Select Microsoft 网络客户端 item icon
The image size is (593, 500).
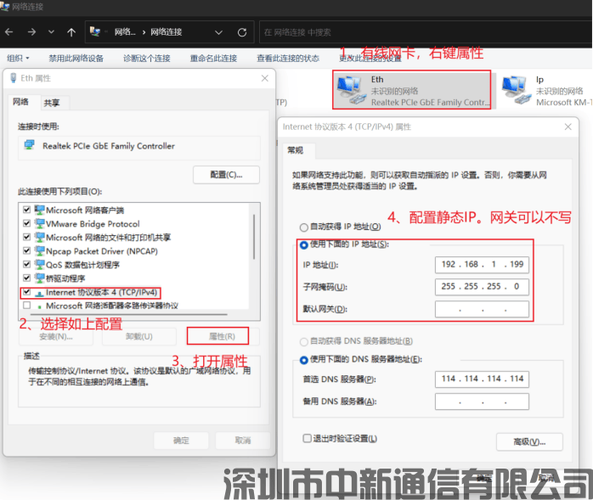(39, 209)
